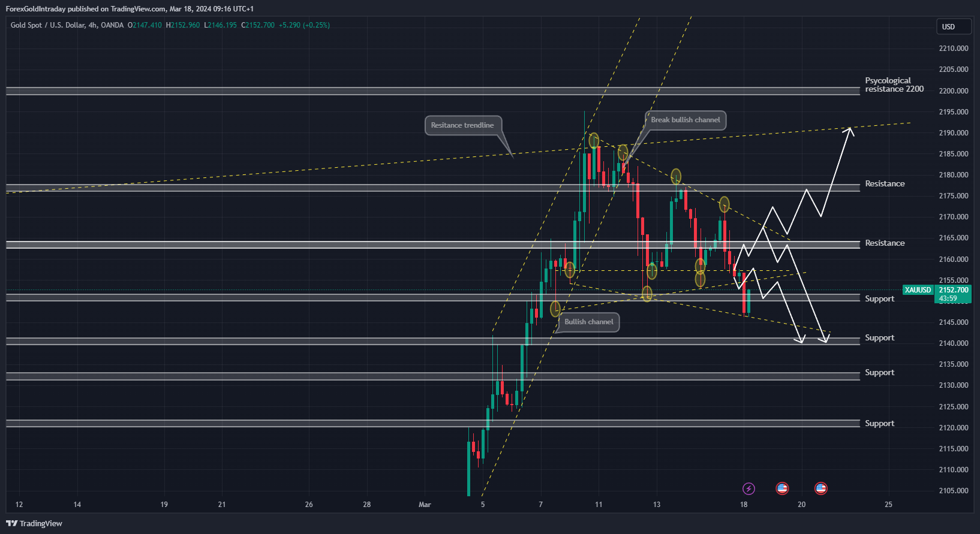Image resolution: width=980 pixels, height=534 pixels.
Task: Click the purple lightning event icon
Action: [748, 488]
